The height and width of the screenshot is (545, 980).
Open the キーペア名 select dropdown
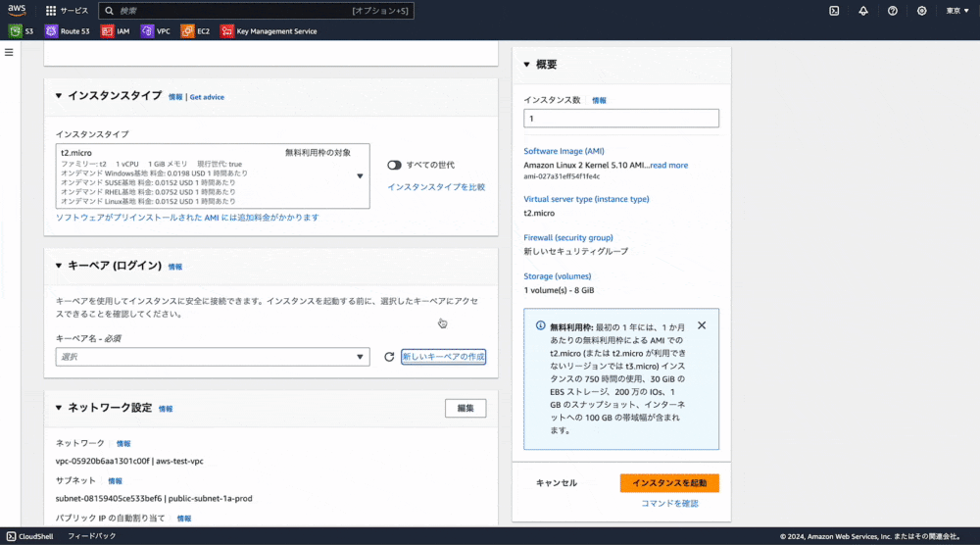click(213, 357)
